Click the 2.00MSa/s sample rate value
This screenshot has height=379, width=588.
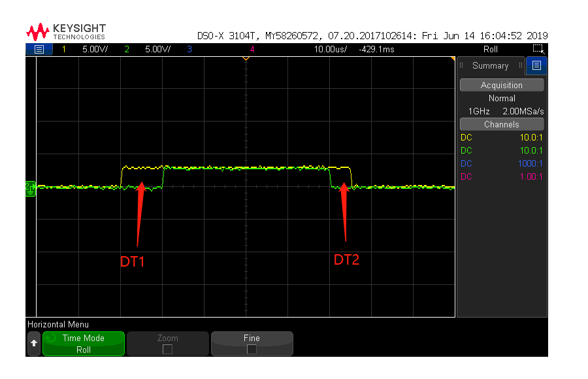point(523,111)
